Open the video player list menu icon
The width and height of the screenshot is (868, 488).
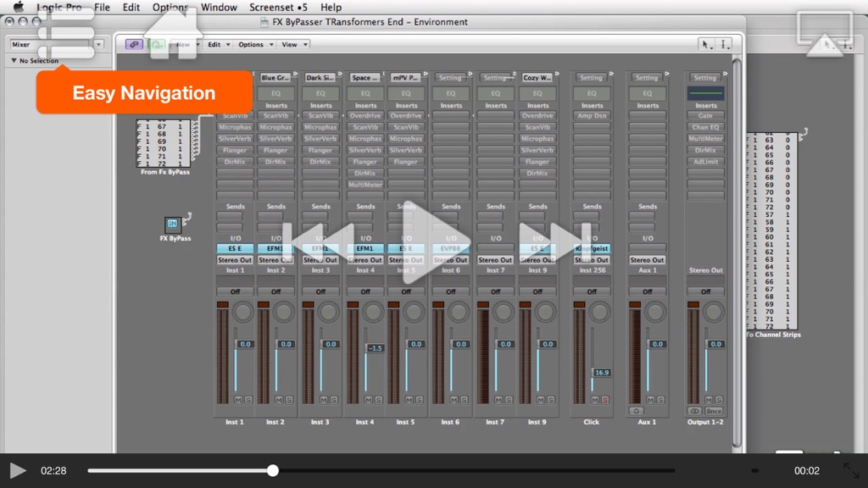(66, 33)
